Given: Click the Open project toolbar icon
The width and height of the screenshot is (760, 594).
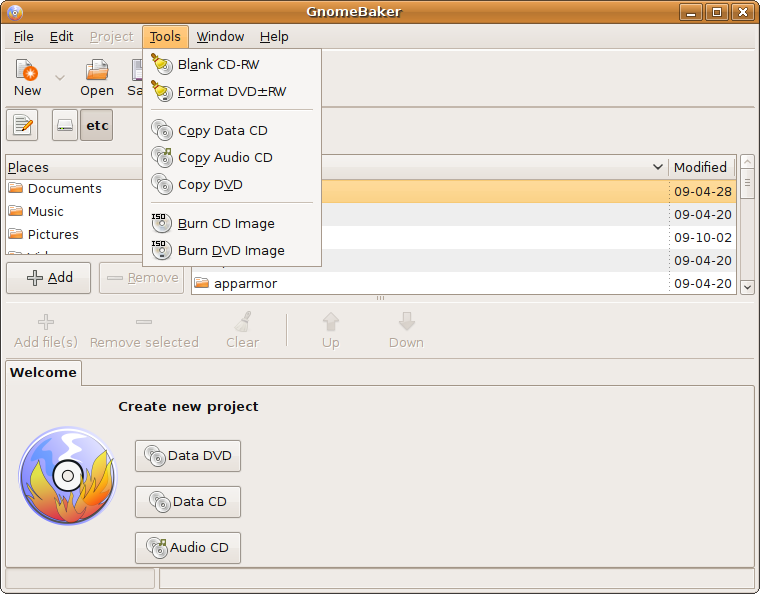Looking at the screenshot, I should [x=97, y=70].
